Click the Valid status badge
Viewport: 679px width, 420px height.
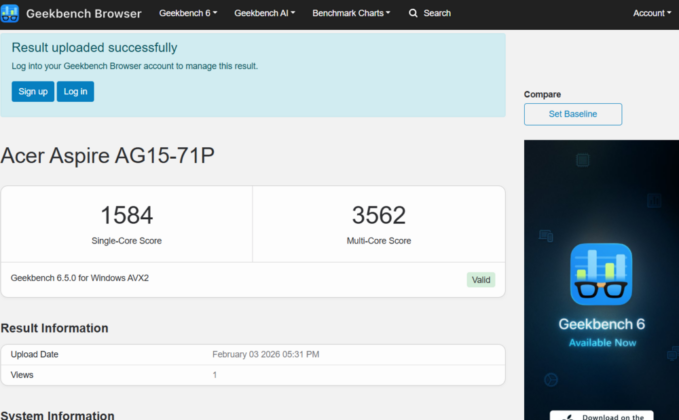point(481,280)
